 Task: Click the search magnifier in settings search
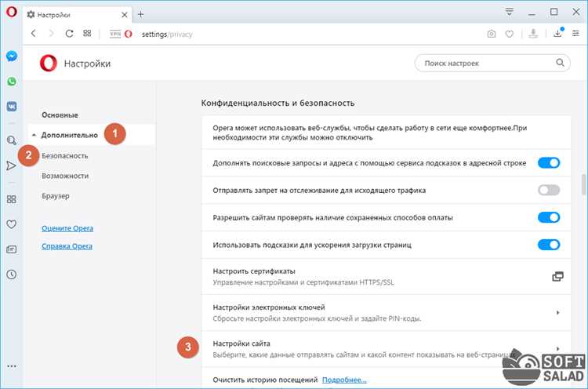pyautogui.click(x=560, y=63)
